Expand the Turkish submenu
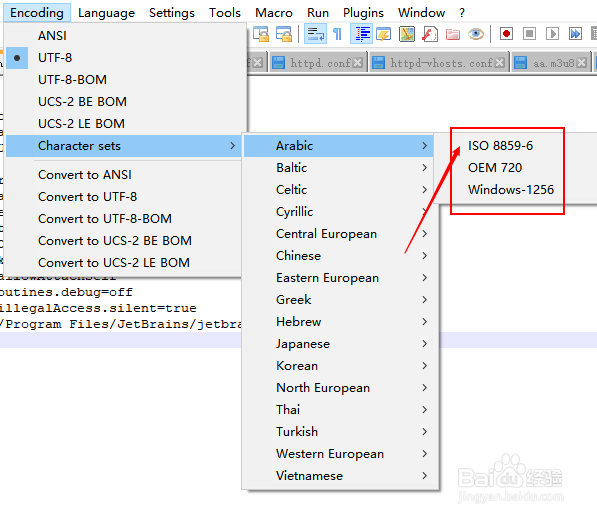The width and height of the screenshot is (597, 517). (340, 433)
